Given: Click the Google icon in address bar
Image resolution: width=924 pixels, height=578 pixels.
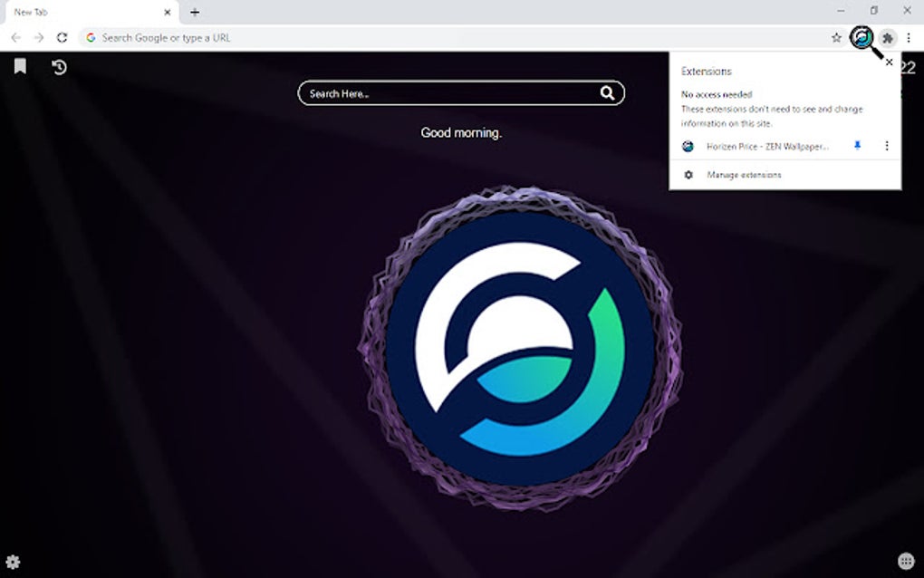Looking at the screenshot, I should (x=91, y=38).
